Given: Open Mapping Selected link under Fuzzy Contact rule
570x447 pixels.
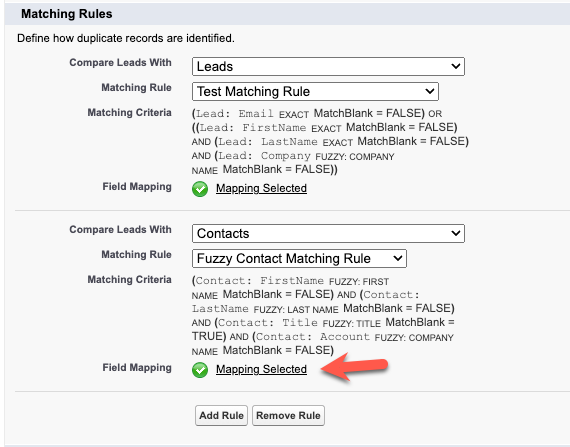Looking at the screenshot, I should 261,369.
